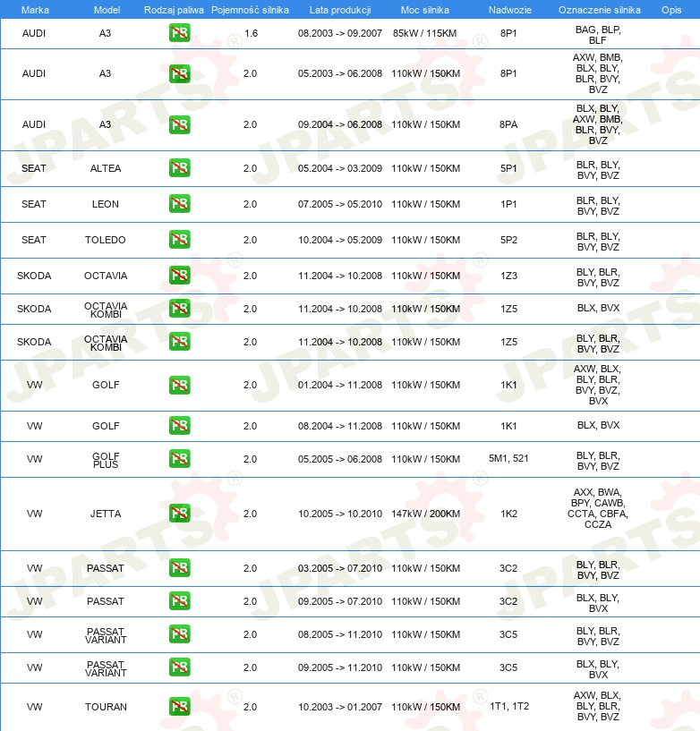700x731 pixels.
Task: Select the engine capacity 1.6 cell
Action: pyautogui.click(x=251, y=33)
